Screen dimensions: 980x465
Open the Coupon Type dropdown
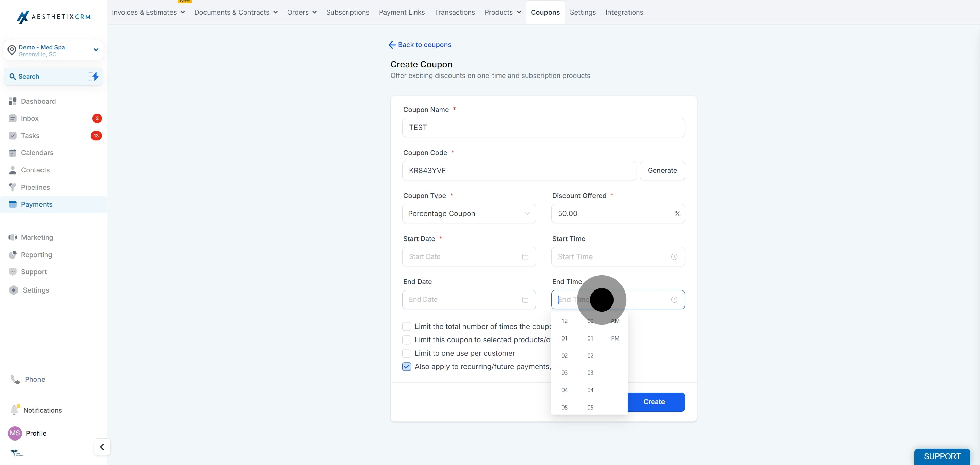click(469, 214)
